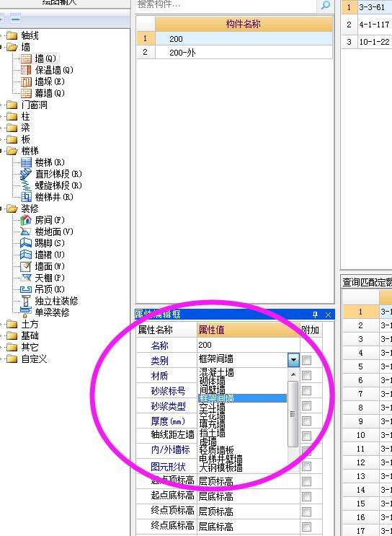The width and height of the screenshot is (392, 536).
Task: Choose 框架间墙 in the dropdown list
Action: point(242,398)
